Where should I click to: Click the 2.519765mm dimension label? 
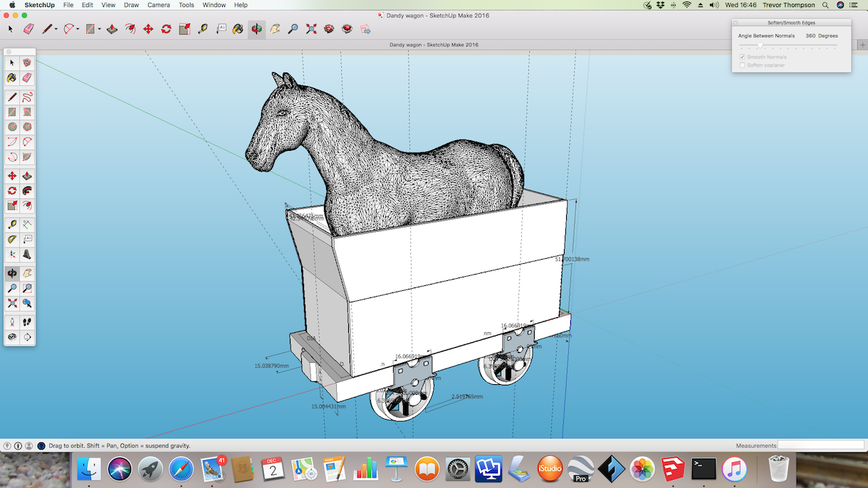pos(467,396)
